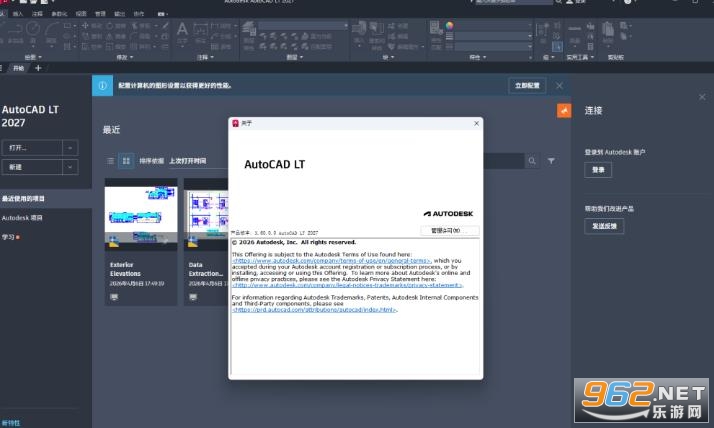This screenshot has height=428, width=714.
Task: Click the configure now button in banner
Action: 527,86
